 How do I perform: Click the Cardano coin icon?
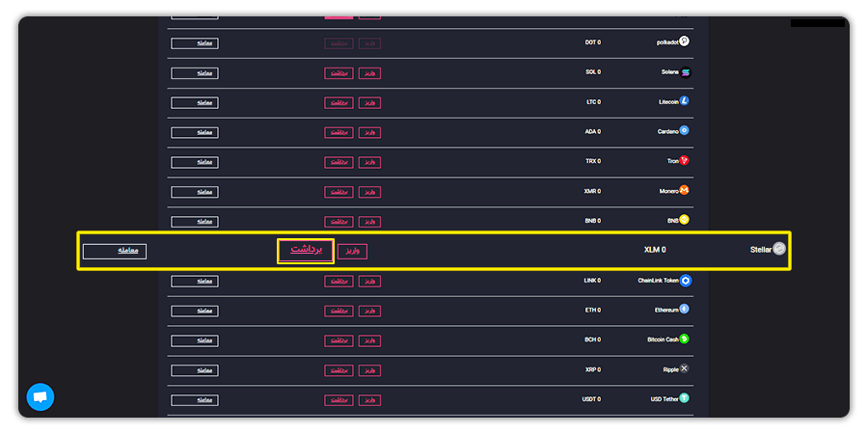684,130
